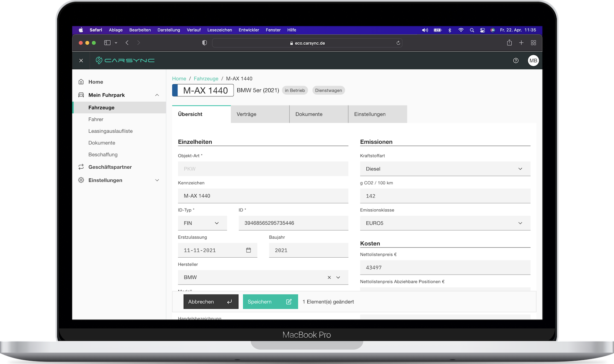Image resolution: width=614 pixels, height=364 pixels.
Task: Click the Bluetooth icon in menu bar
Action: tap(450, 30)
